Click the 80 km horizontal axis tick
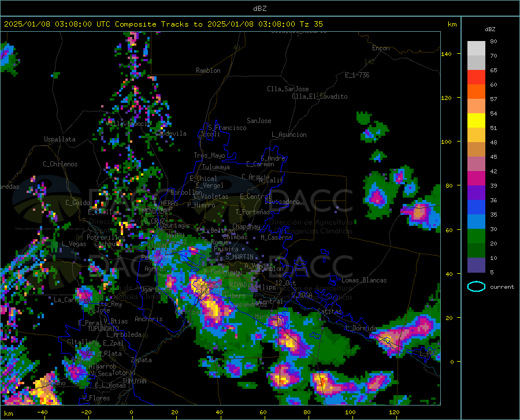Image resolution: width=520 pixels, height=420 pixels. pyautogui.click(x=307, y=412)
